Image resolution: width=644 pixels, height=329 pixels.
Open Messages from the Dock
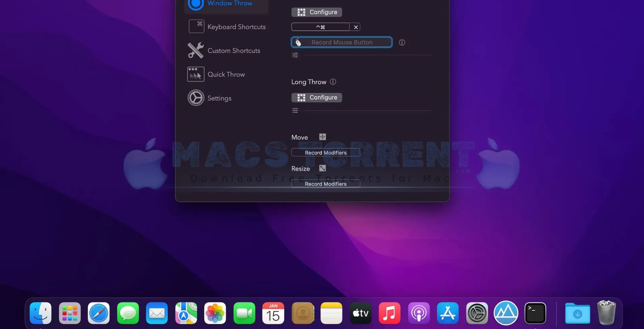[x=128, y=313]
